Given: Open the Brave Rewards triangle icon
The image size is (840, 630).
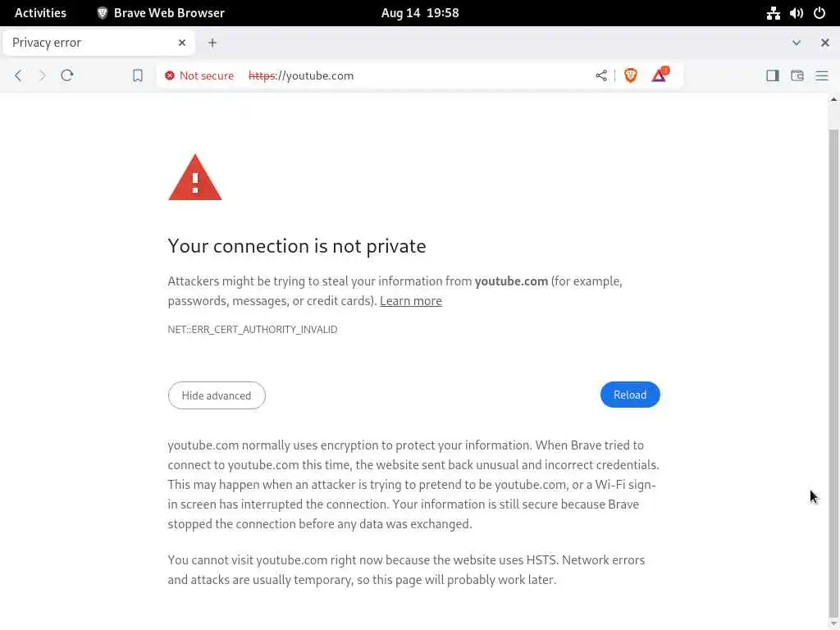Looking at the screenshot, I should (x=659, y=75).
